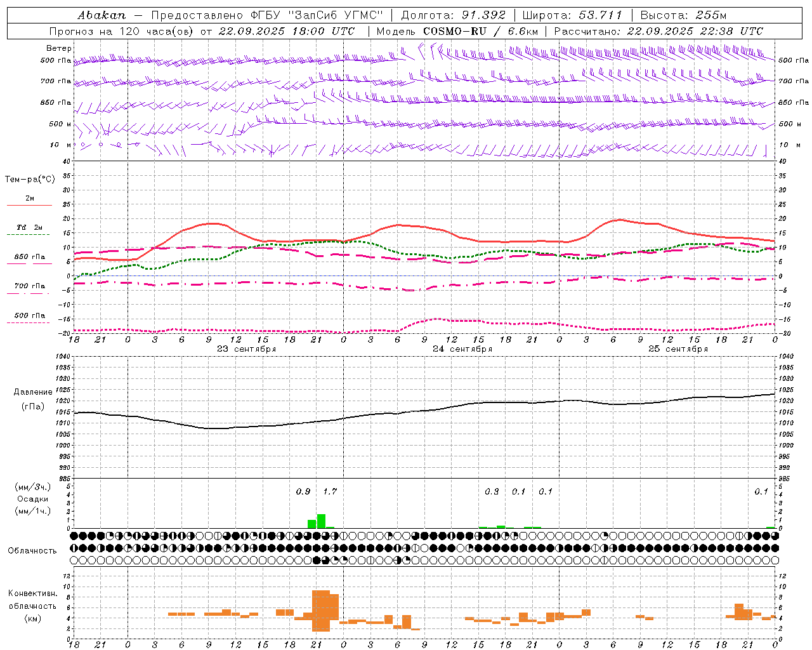Image resolution: width=812 pixels, height=650 pixels.
Task: Click the precipitation amount 1.7
Action: 330,491
